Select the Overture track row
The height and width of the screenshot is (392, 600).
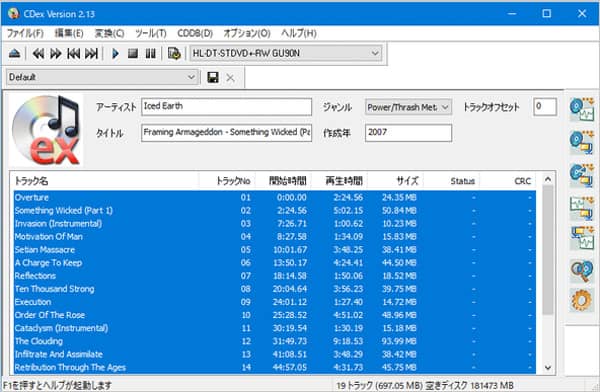(x=275, y=198)
